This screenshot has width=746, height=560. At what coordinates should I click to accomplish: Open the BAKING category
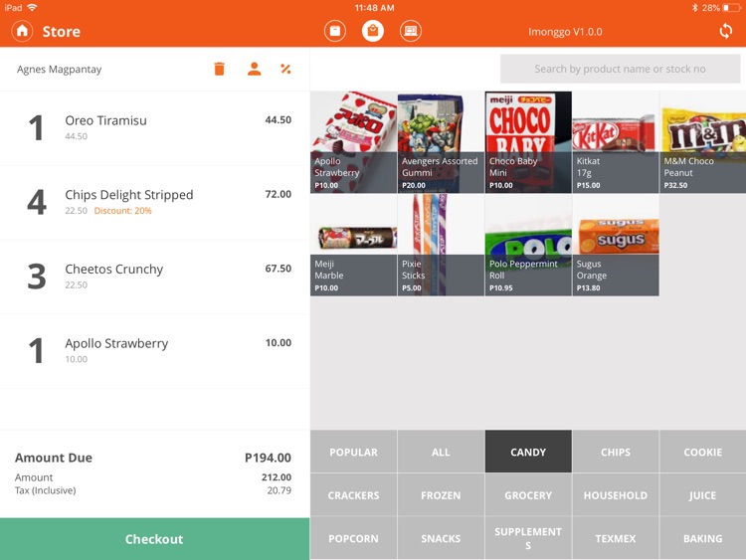(x=702, y=538)
